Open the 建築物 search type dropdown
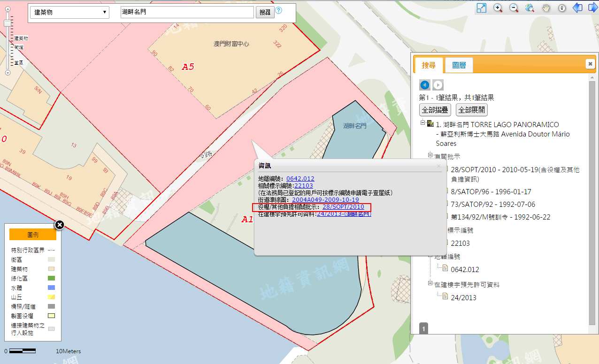The height and width of the screenshot is (364, 599). point(70,13)
